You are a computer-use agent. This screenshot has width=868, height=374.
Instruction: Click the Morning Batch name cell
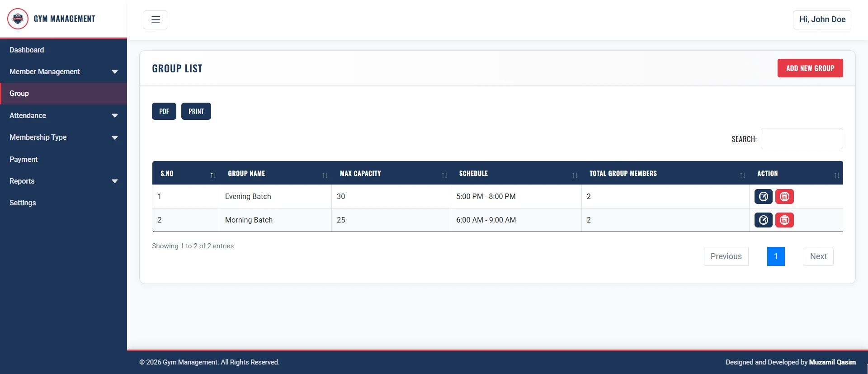point(276,220)
